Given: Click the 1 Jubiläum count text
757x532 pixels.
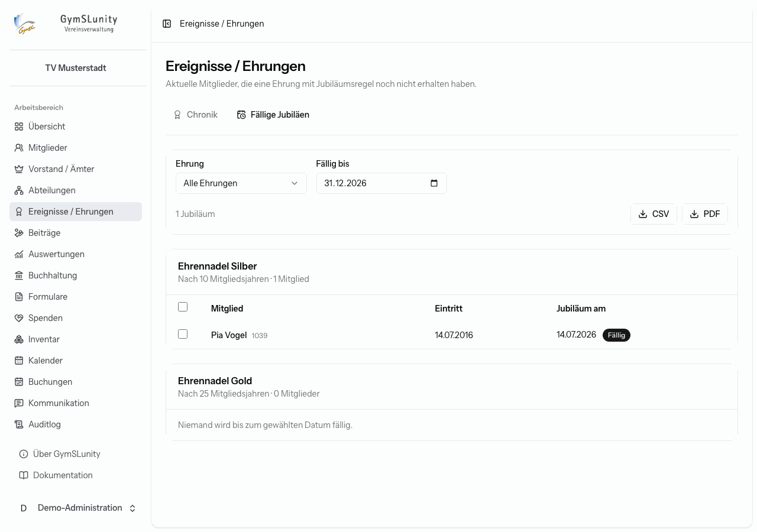Looking at the screenshot, I should [x=195, y=214].
